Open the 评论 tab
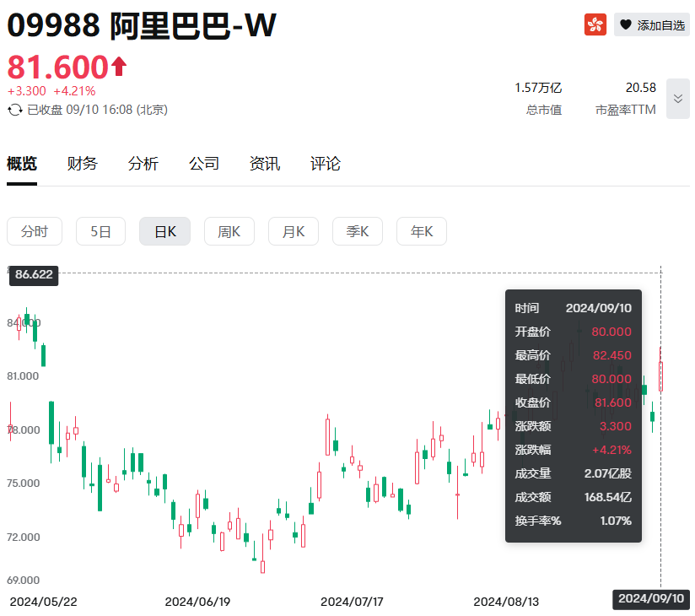 (x=326, y=164)
